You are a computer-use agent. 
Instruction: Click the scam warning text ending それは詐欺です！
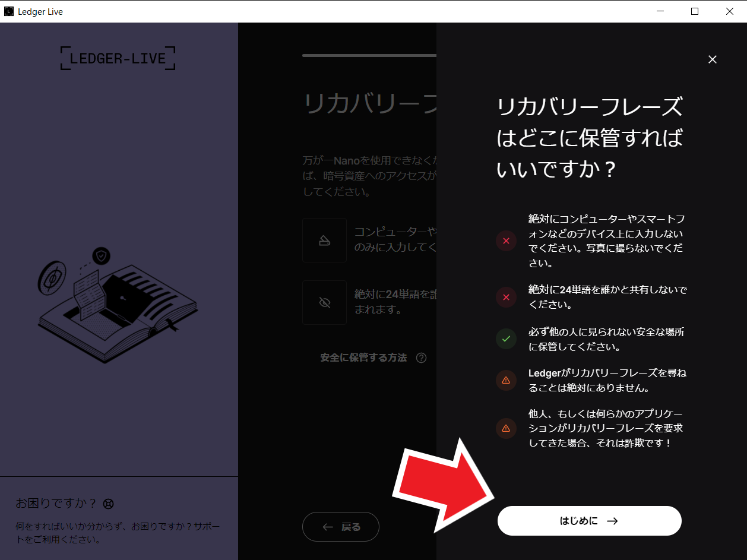(606, 428)
